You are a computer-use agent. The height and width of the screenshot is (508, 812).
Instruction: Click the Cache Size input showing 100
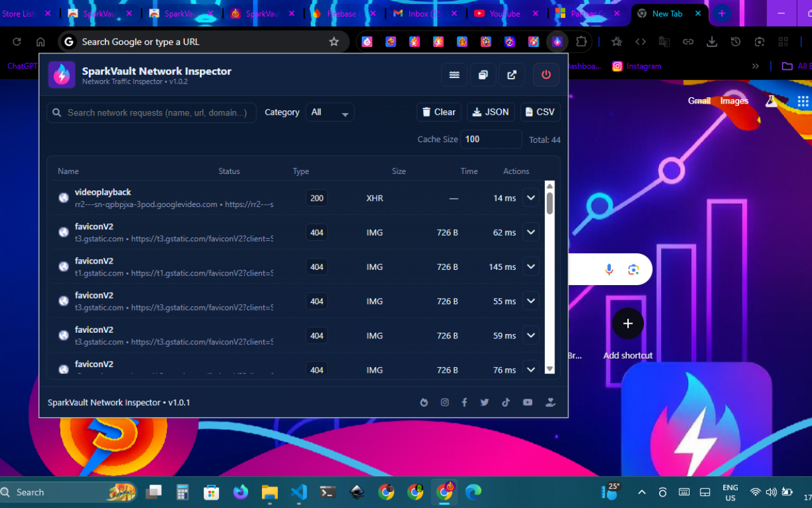tap(491, 139)
